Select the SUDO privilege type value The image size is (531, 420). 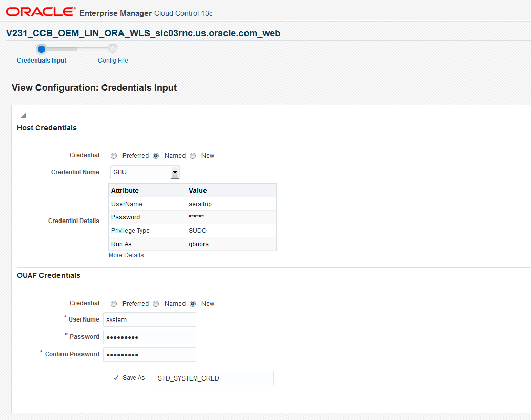click(x=231, y=231)
